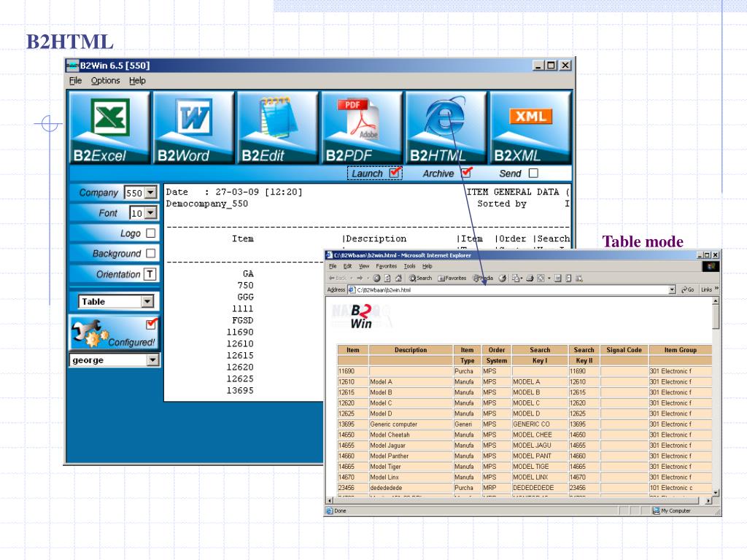Open the Company 550 dropdown
Screen dimensions: 747x560
click(151, 193)
